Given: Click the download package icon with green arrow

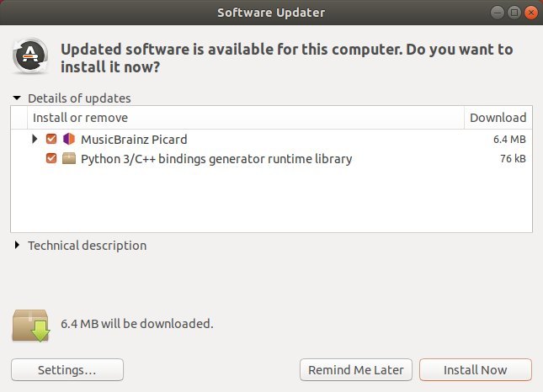Looking at the screenshot, I should pyautogui.click(x=31, y=326).
